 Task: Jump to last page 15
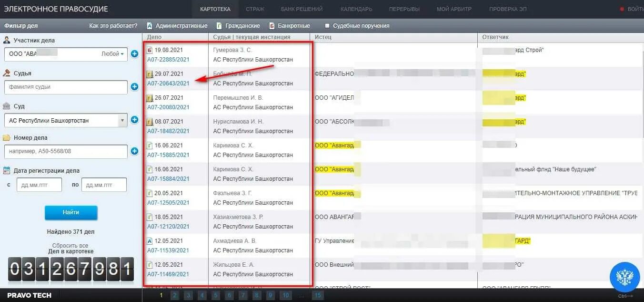318,295
